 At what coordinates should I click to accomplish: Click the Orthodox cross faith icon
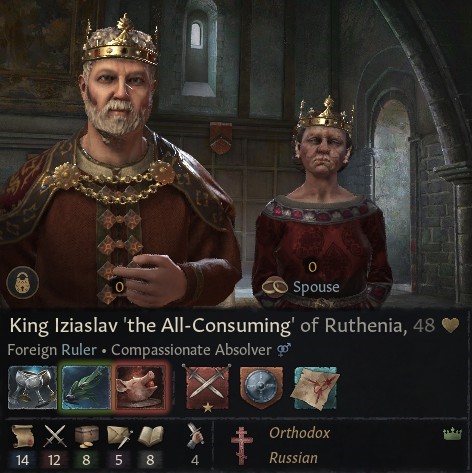coord(242,446)
